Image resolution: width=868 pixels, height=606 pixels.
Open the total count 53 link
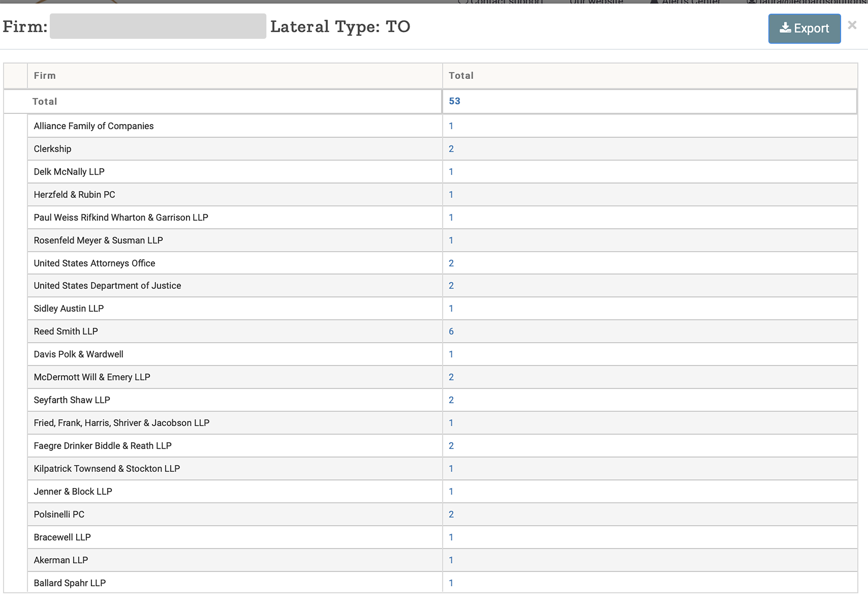click(454, 101)
